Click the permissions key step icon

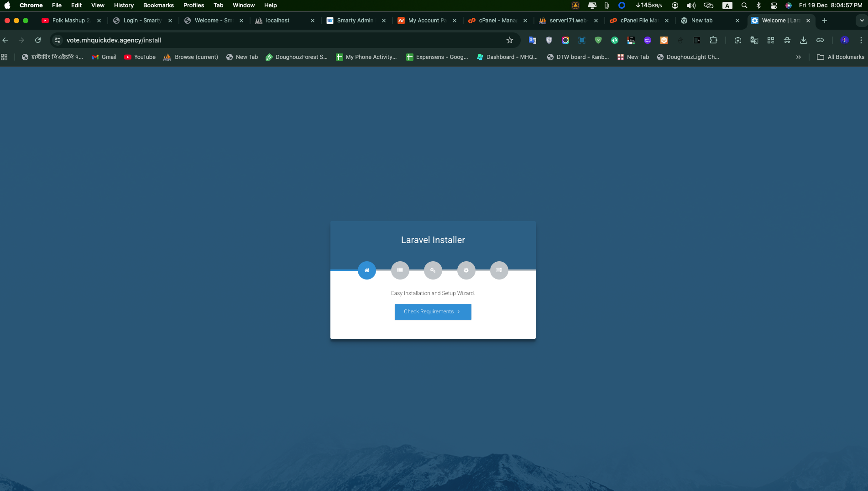[x=433, y=270]
